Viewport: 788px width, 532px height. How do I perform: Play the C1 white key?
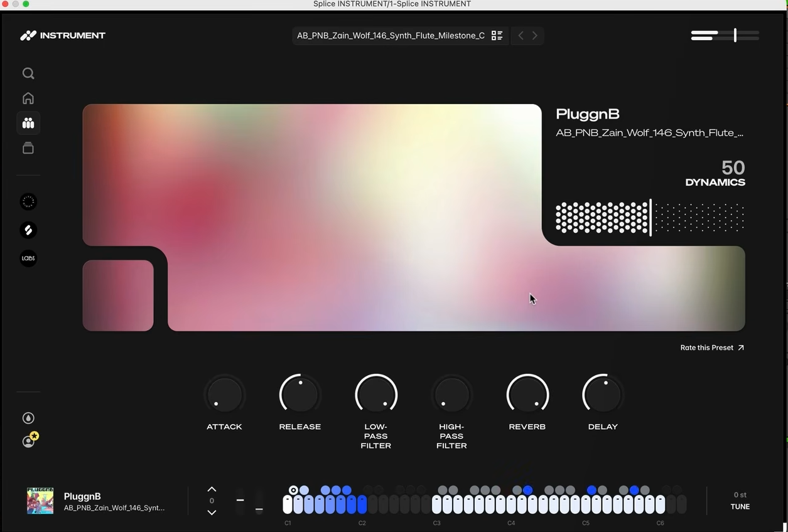coord(288,504)
